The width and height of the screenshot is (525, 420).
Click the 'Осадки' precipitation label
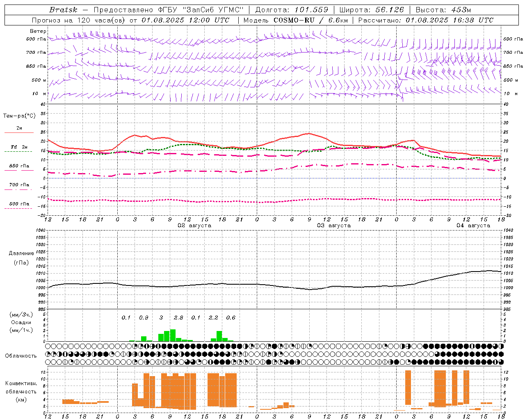21,322
